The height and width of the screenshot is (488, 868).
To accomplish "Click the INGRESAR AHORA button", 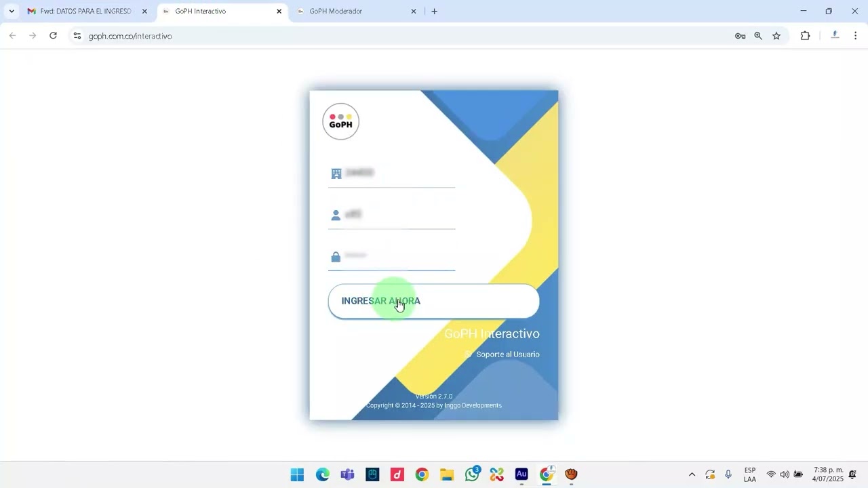I will pyautogui.click(x=433, y=301).
